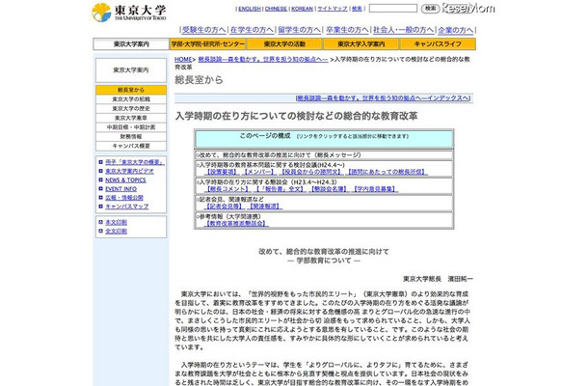Select キャンパスライフ navigation tab
Viewport: 588px width, 386px height.
pyautogui.click(x=438, y=44)
